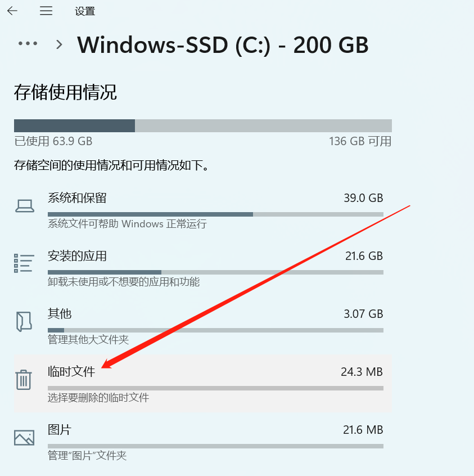Click the folder icon beside 其他

[24, 321]
